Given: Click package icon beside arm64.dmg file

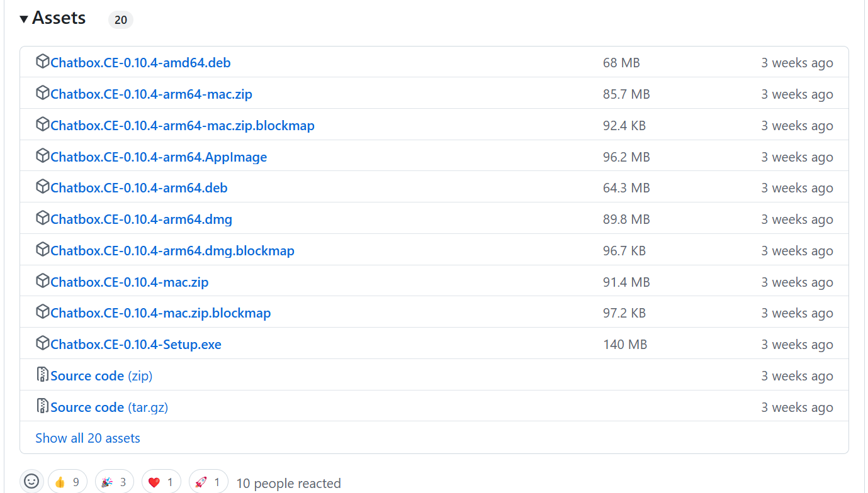Looking at the screenshot, I should [43, 218].
